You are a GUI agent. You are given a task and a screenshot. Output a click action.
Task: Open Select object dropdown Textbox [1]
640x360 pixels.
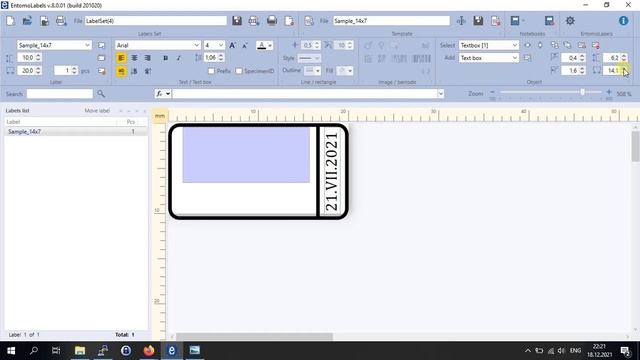coord(514,45)
